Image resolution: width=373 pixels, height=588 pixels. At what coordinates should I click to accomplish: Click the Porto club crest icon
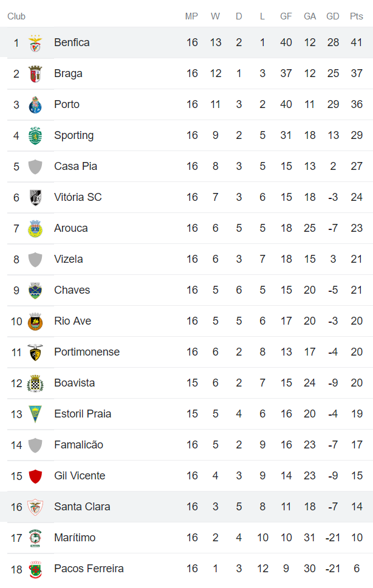click(x=35, y=105)
